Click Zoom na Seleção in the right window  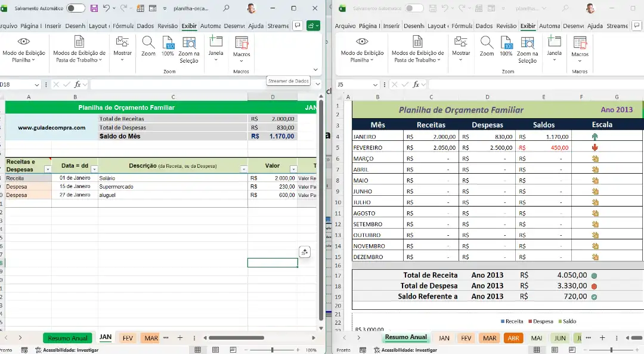point(527,49)
